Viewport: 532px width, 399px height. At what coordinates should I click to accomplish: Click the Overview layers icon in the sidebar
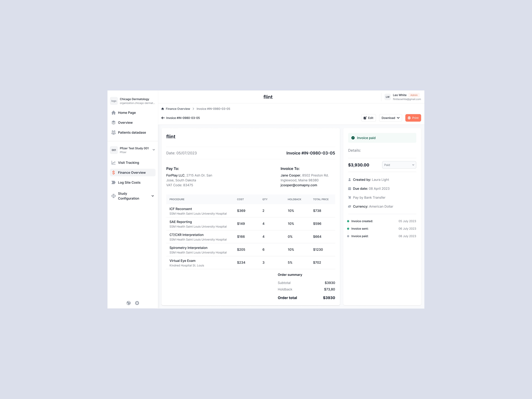point(113,122)
